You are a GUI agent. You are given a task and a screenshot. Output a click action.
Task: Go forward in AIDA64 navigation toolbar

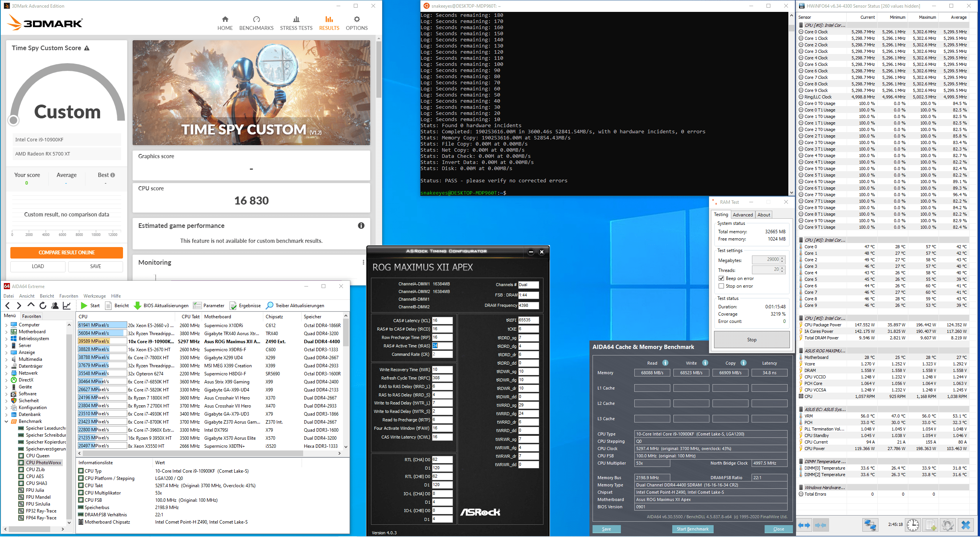pos(19,305)
